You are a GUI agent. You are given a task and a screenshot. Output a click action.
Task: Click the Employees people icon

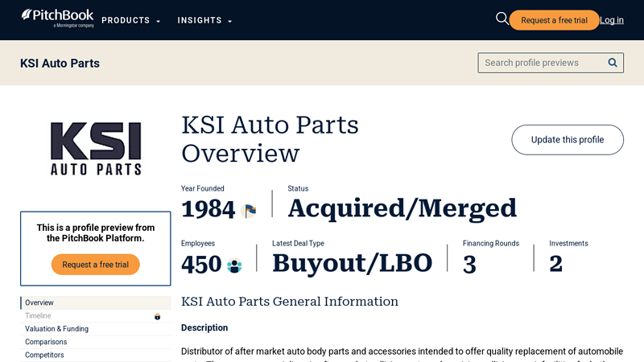pos(234,265)
